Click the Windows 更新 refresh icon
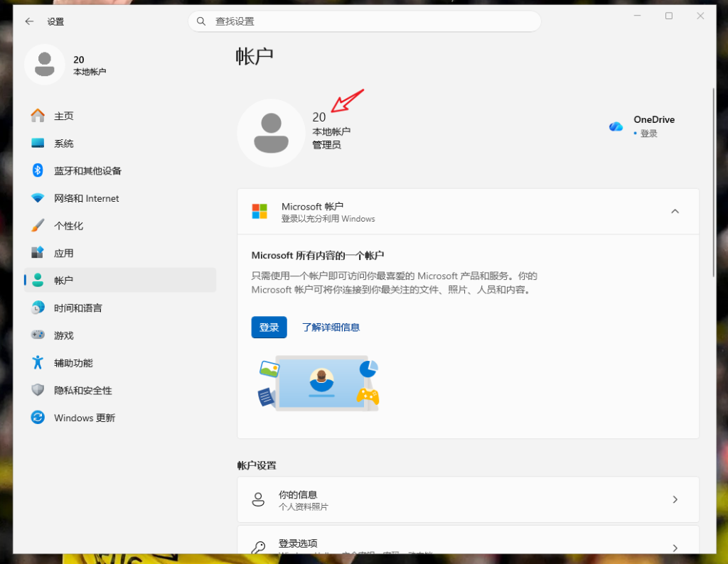This screenshot has height=564, width=728. tap(38, 418)
